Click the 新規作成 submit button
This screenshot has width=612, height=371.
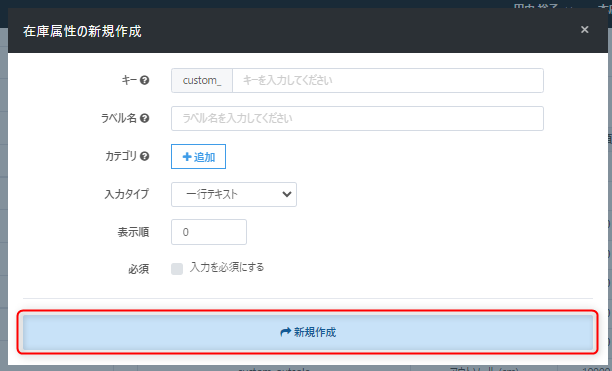tap(308, 332)
